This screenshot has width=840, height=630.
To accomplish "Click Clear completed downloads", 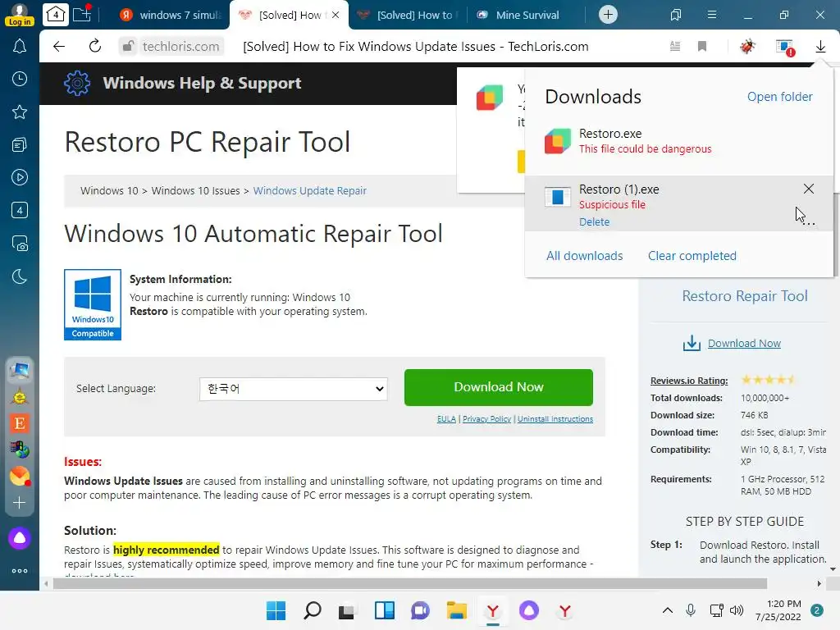I will point(692,256).
